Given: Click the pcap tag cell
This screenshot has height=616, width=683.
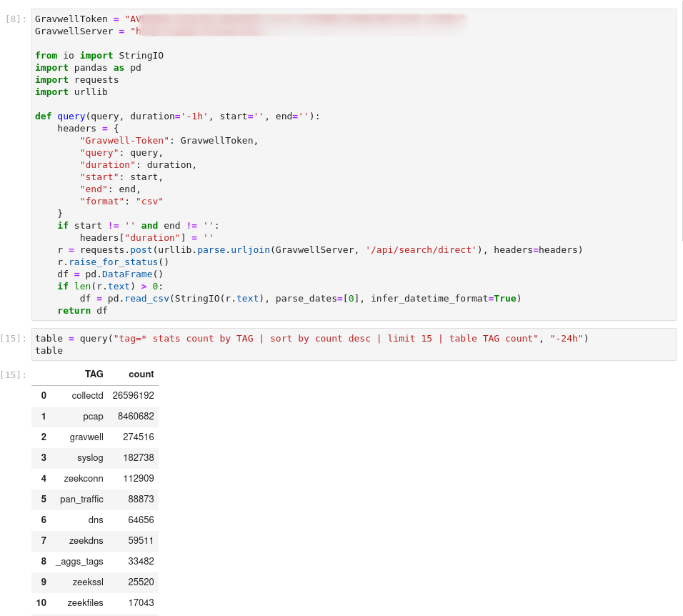Looking at the screenshot, I should 93,416.
